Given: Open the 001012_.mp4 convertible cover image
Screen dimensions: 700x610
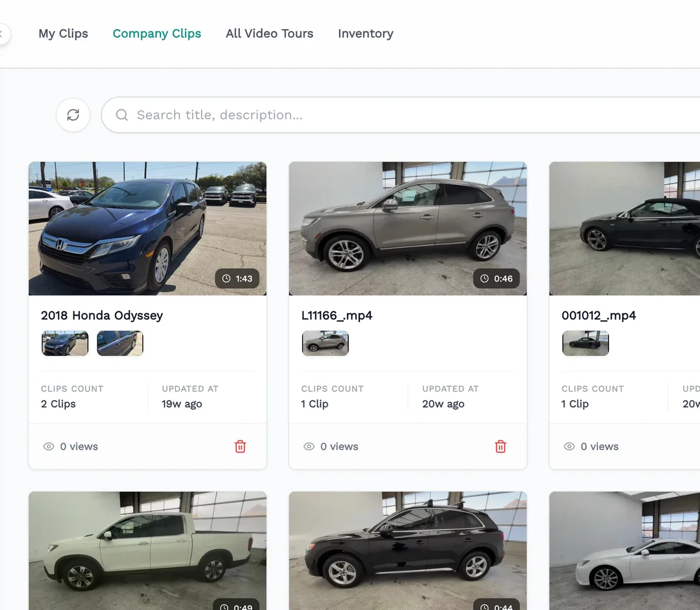Looking at the screenshot, I should click(x=625, y=229).
